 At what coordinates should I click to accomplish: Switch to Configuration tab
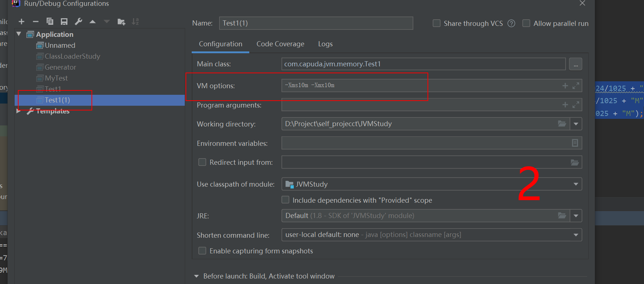[220, 44]
